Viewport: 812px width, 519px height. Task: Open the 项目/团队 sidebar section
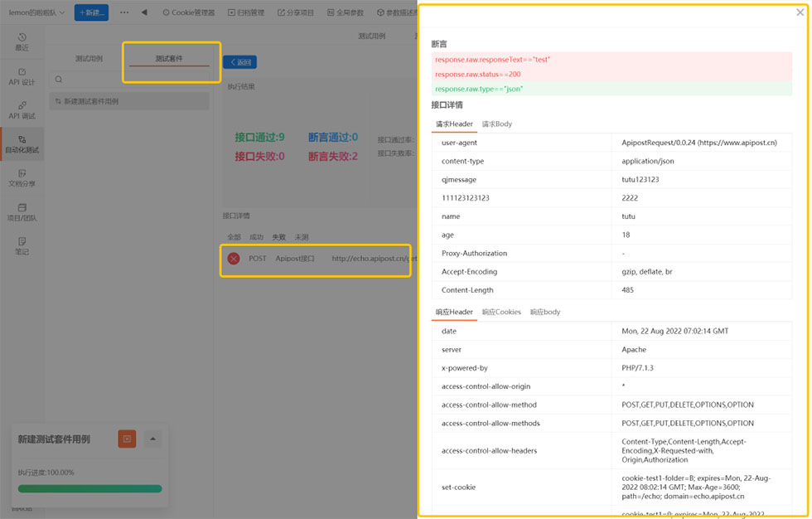(x=22, y=212)
